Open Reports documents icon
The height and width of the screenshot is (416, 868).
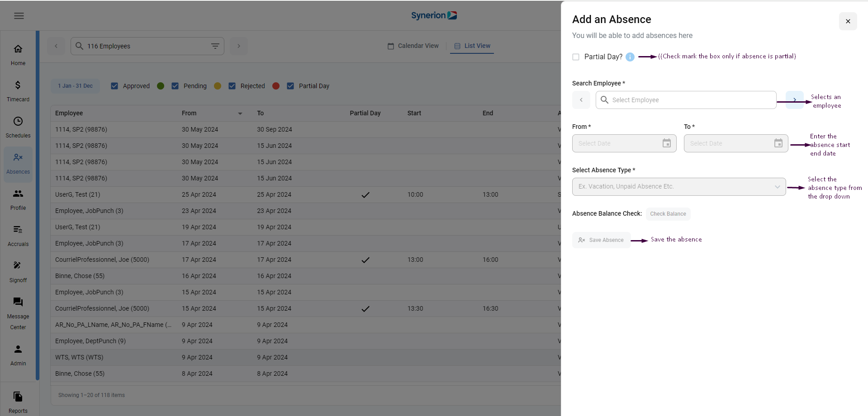[x=18, y=397]
